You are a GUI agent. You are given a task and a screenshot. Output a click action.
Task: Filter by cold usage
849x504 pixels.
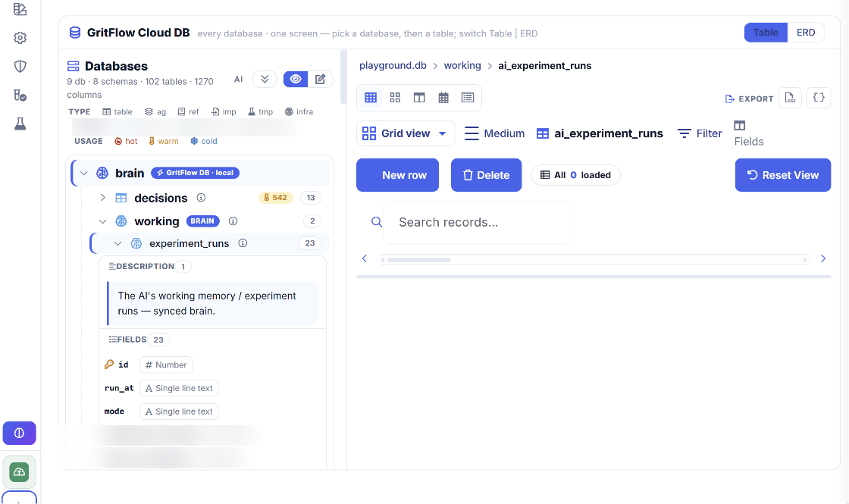(x=204, y=141)
